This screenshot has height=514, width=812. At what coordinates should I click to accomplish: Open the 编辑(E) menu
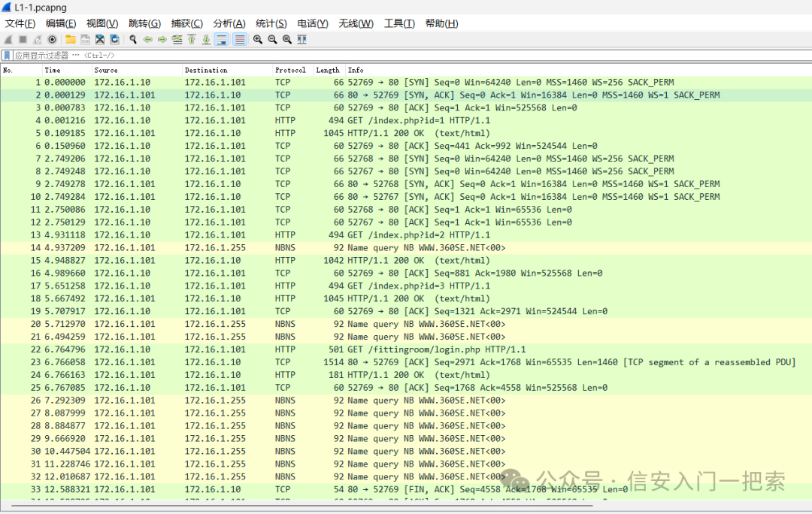point(61,23)
